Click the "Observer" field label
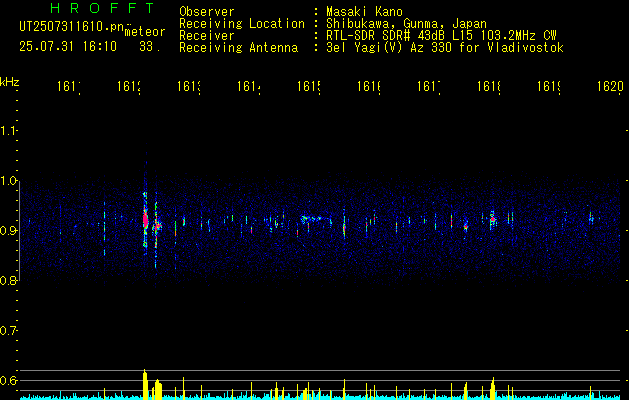Image resolution: width=629 pixels, height=400 pixels. (x=207, y=12)
